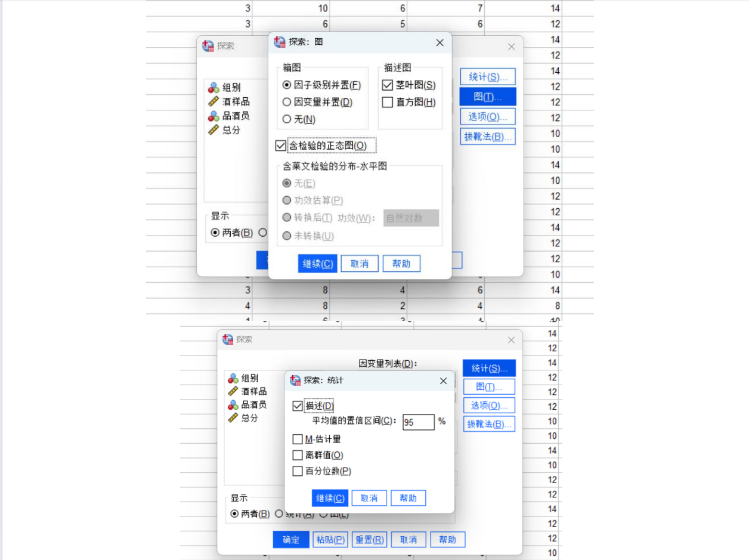
Task: Click 继续(C) in 探索: 统计 dialog
Action: [330, 498]
